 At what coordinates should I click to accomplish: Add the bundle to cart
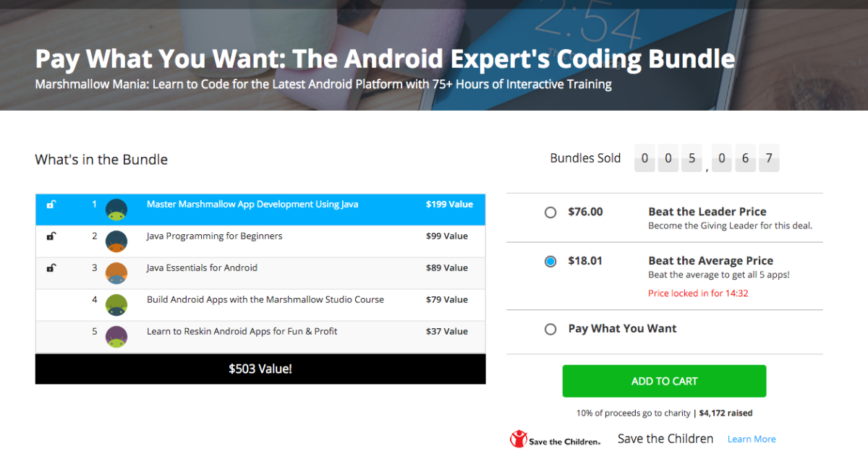664,381
